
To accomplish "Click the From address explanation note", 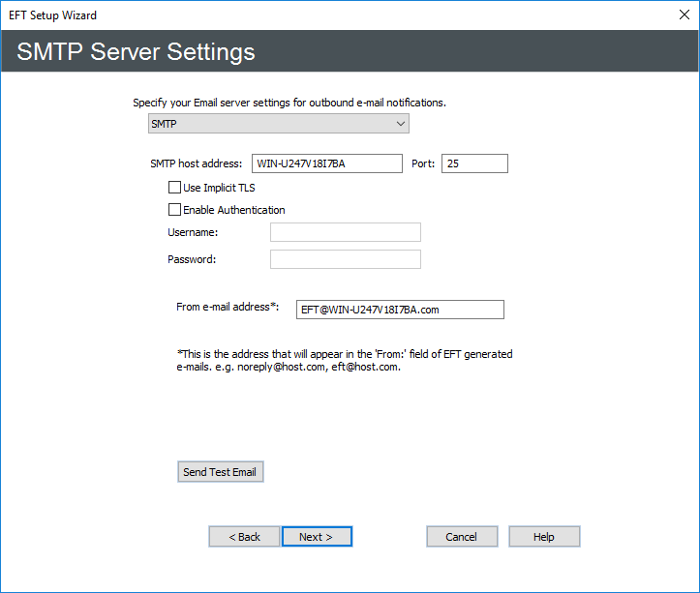I will pos(344,361).
